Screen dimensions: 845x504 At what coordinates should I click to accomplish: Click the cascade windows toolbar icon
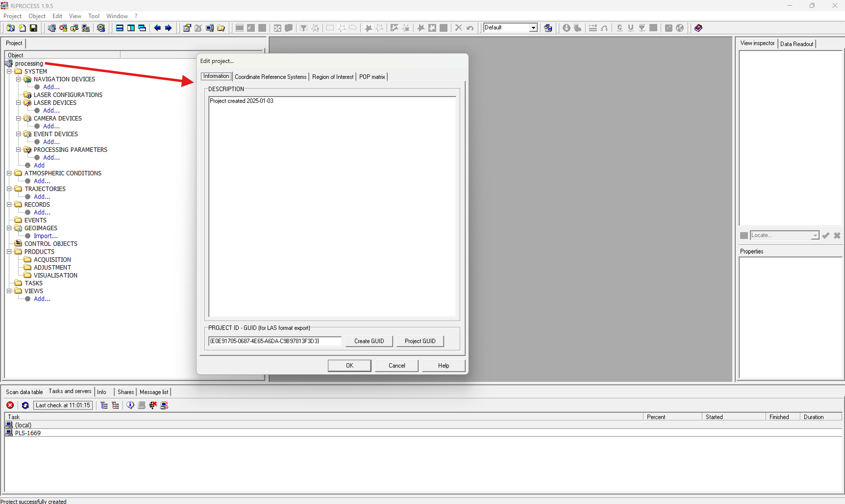click(142, 28)
